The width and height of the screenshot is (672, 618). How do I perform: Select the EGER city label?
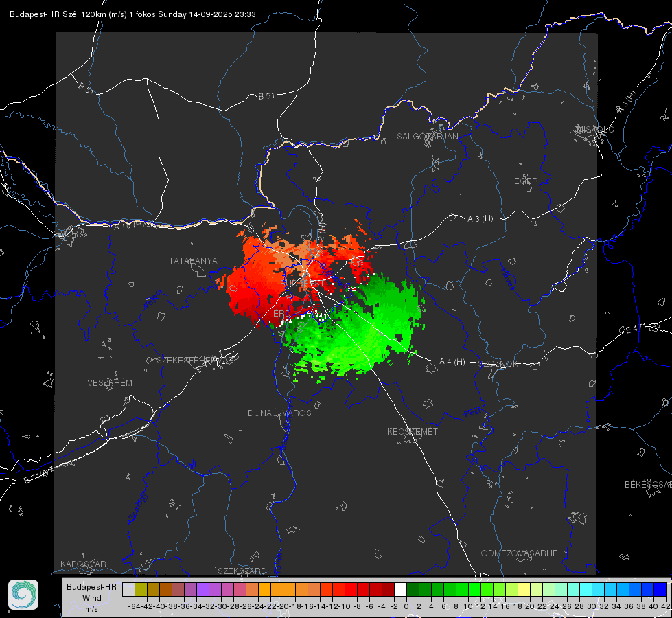pyautogui.click(x=526, y=181)
